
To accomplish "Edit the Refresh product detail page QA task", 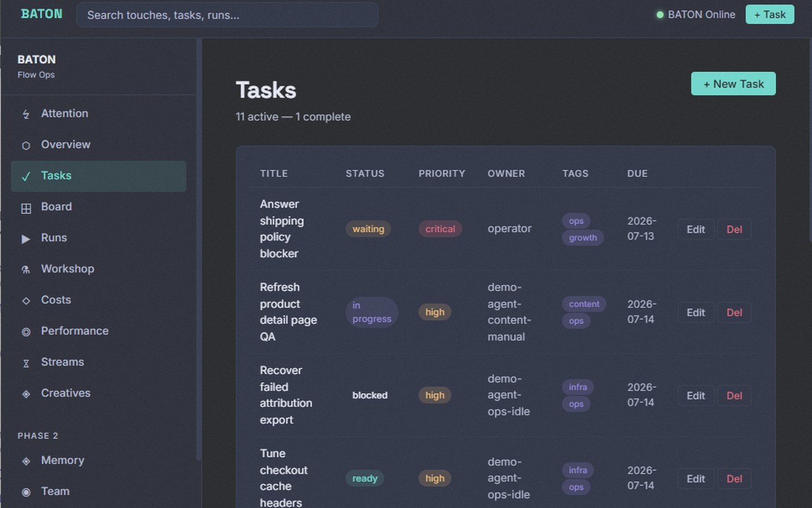I will pyautogui.click(x=696, y=312).
